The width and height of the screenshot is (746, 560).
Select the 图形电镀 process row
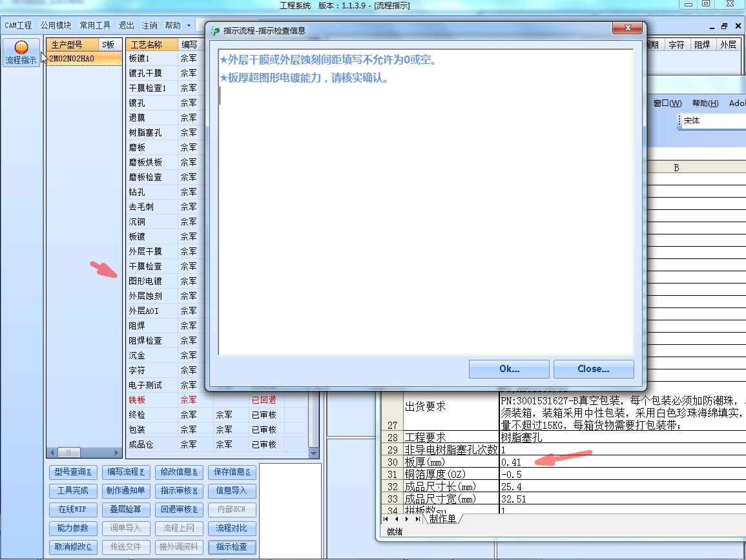[x=165, y=281]
